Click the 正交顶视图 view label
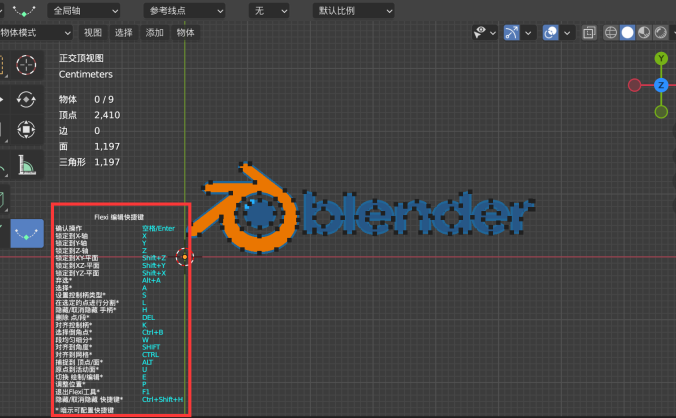This screenshot has width=676, height=418. coord(81,58)
